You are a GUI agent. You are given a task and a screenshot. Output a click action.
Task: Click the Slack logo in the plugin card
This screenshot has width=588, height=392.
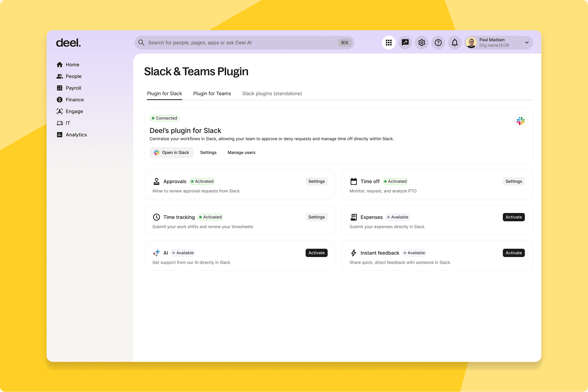click(521, 121)
